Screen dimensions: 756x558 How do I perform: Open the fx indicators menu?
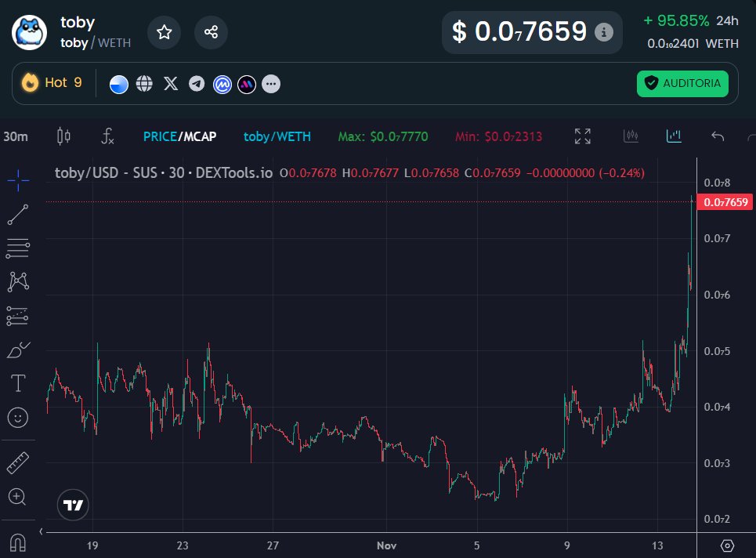click(x=107, y=136)
